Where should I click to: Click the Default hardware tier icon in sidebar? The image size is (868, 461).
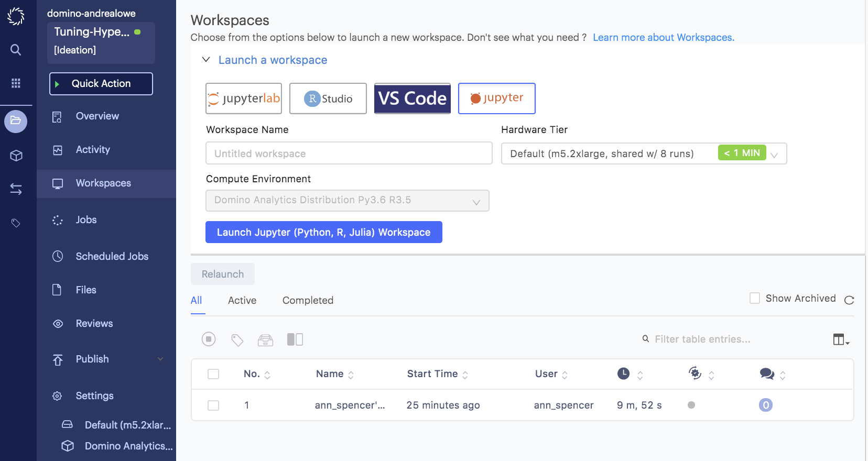tap(68, 424)
